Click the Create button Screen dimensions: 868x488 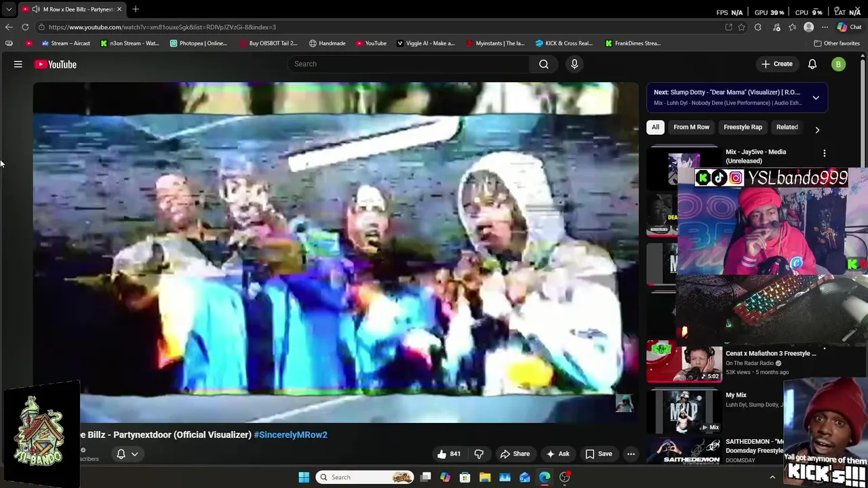777,64
